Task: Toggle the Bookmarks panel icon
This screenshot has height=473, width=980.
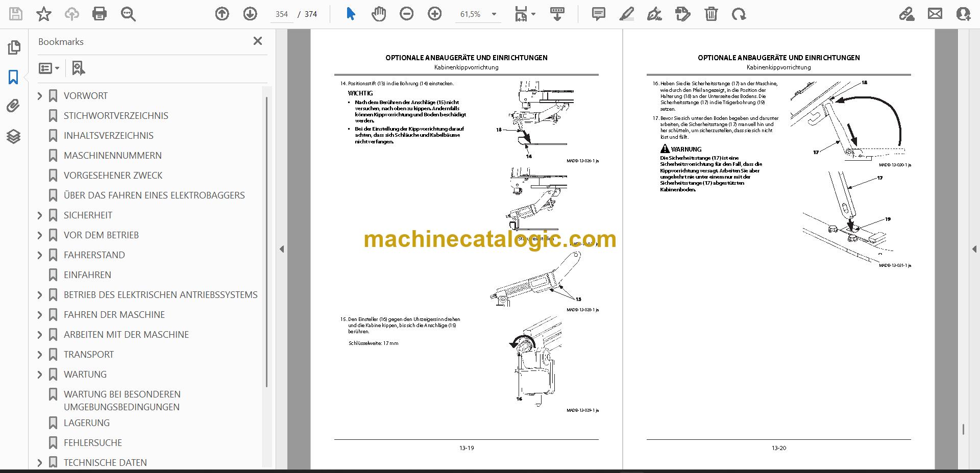Action: [x=13, y=77]
